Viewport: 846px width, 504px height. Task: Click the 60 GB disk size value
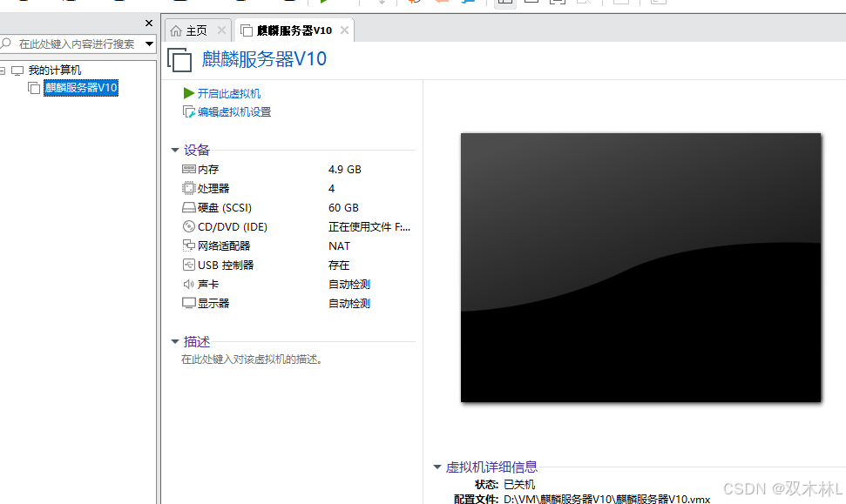[343, 207]
